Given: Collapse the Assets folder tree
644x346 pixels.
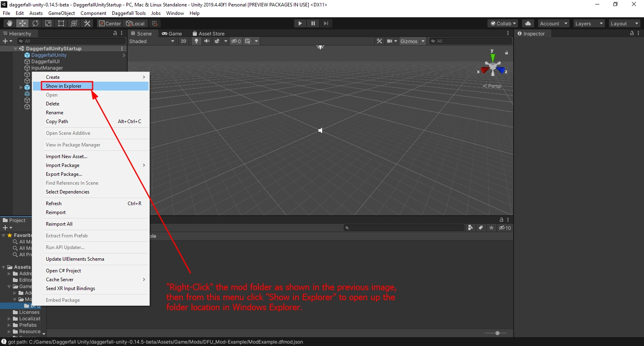Looking at the screenshot, I should tap(4, 267).
